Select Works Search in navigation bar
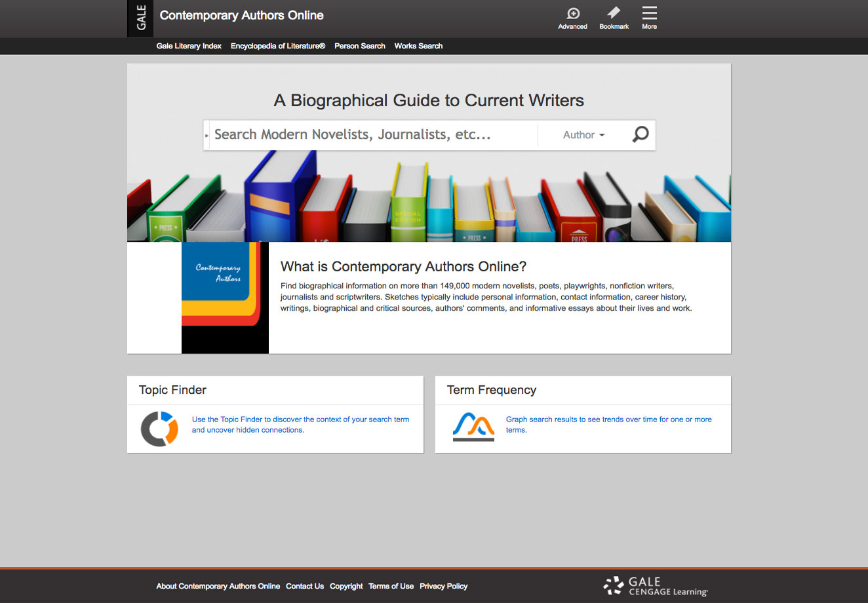 [x=418, y=46]
